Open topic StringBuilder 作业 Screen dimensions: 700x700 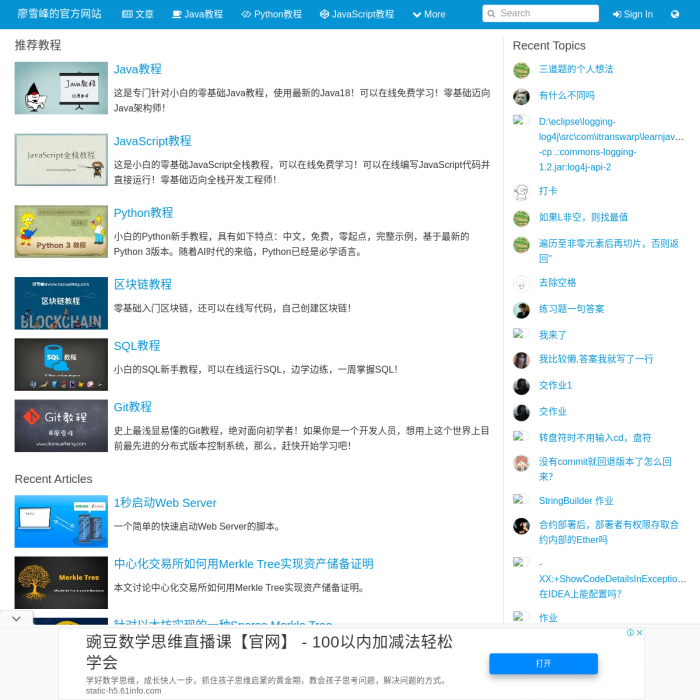pyautogui.click(x=575, y=501)
